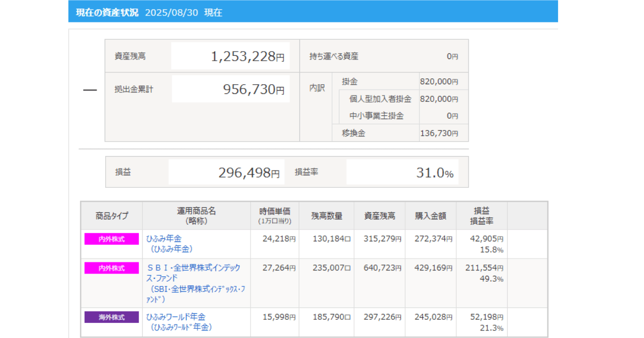Screen dimensions: 644x338
Task: Click balance quantity 235,007口
Action: [332, 268]
